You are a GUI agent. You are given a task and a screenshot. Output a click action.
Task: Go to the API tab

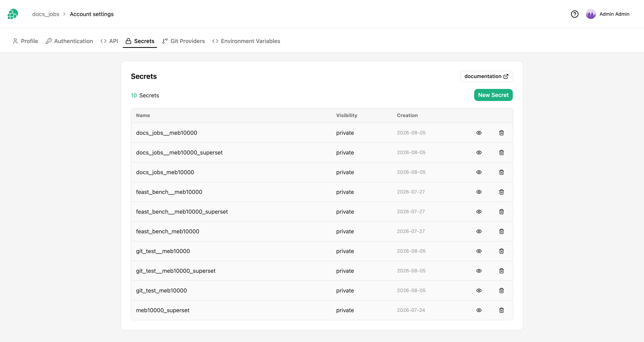pyautogui.click(x=109, y=41)
